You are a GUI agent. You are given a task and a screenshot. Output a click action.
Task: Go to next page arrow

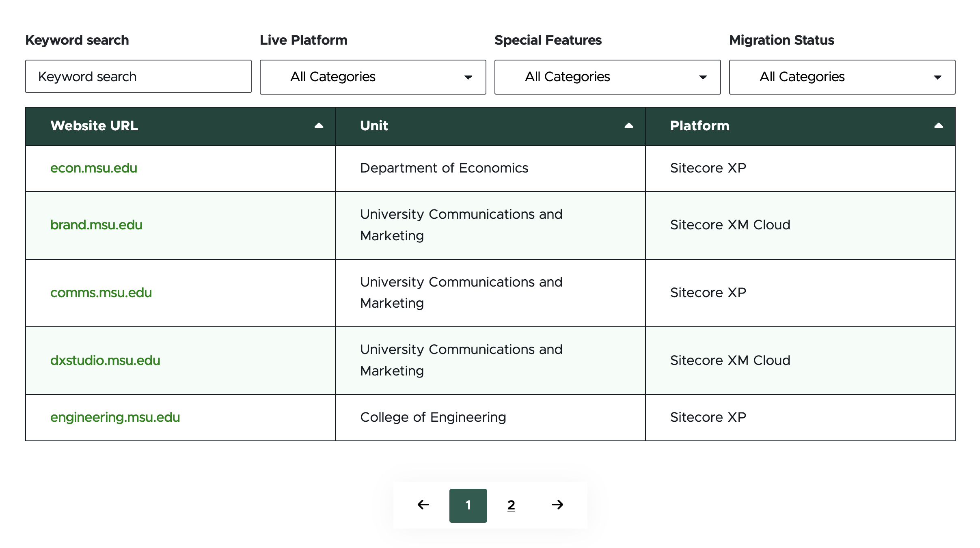[x=557, y=505]
